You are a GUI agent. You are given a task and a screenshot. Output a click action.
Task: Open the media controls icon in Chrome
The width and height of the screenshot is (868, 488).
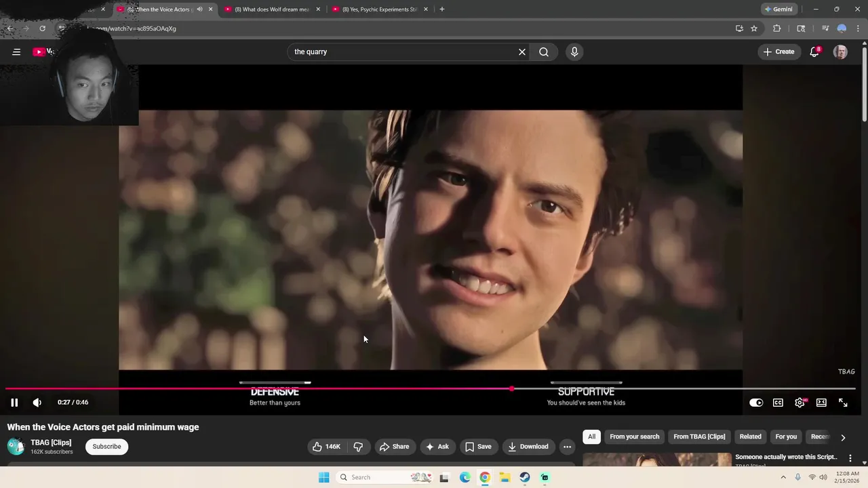(x=825, y=28)
